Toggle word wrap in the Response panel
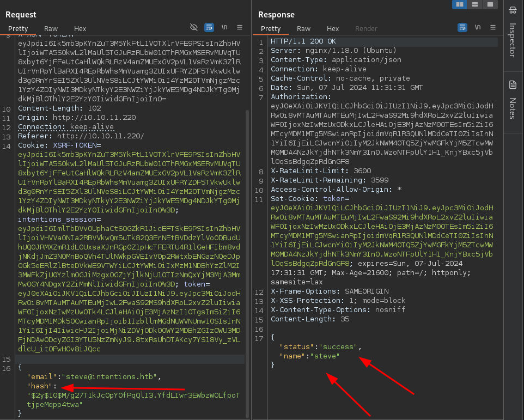This screenshot has width=524, height=420. [x=462, y=27]
